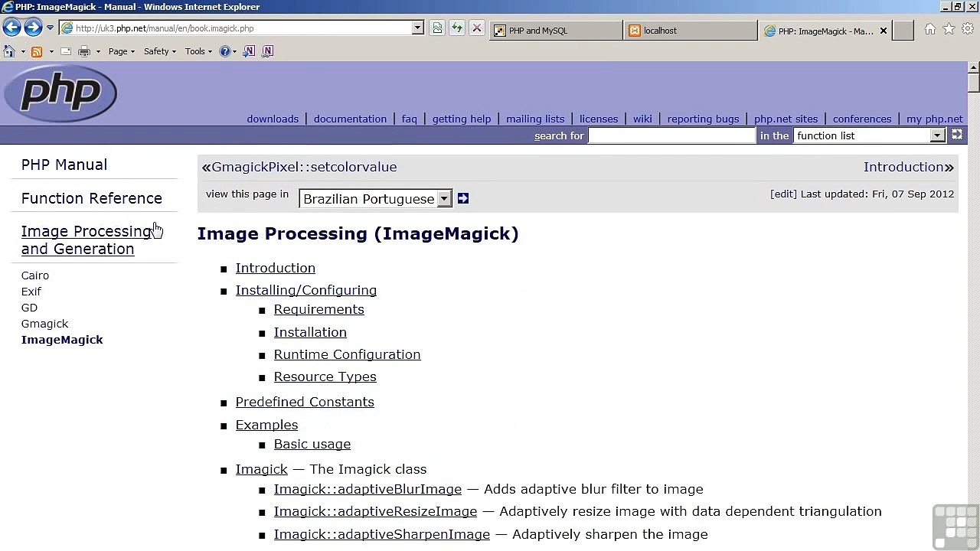Open the Tools gear icon
This screenshot has height=551, width=980.
[x=968, y=29]
